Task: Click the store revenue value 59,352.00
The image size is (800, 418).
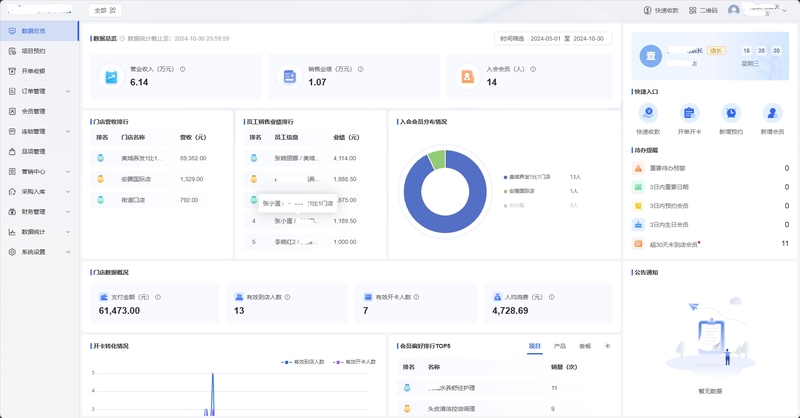Action: (x=193, y=159)
